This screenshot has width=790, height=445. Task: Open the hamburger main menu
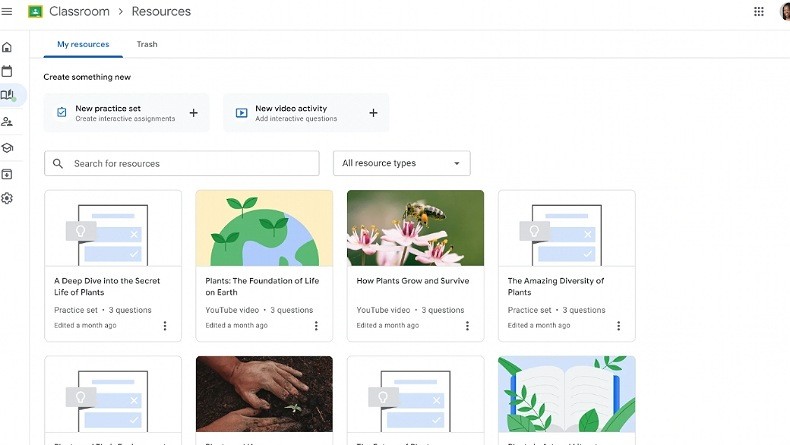pos(7,12)
